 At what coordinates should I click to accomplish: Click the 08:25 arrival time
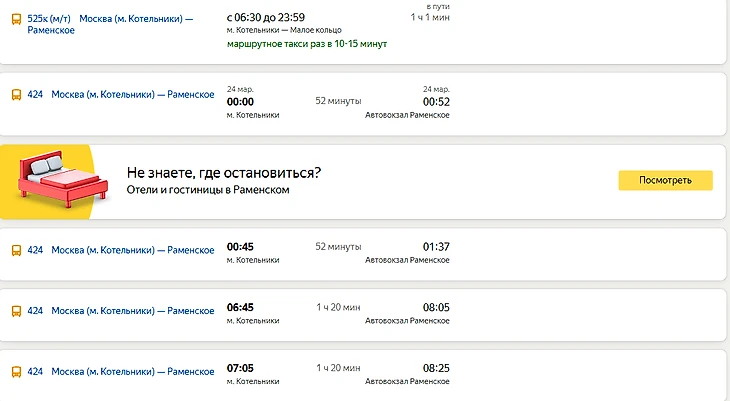click(x=436, y=368)
